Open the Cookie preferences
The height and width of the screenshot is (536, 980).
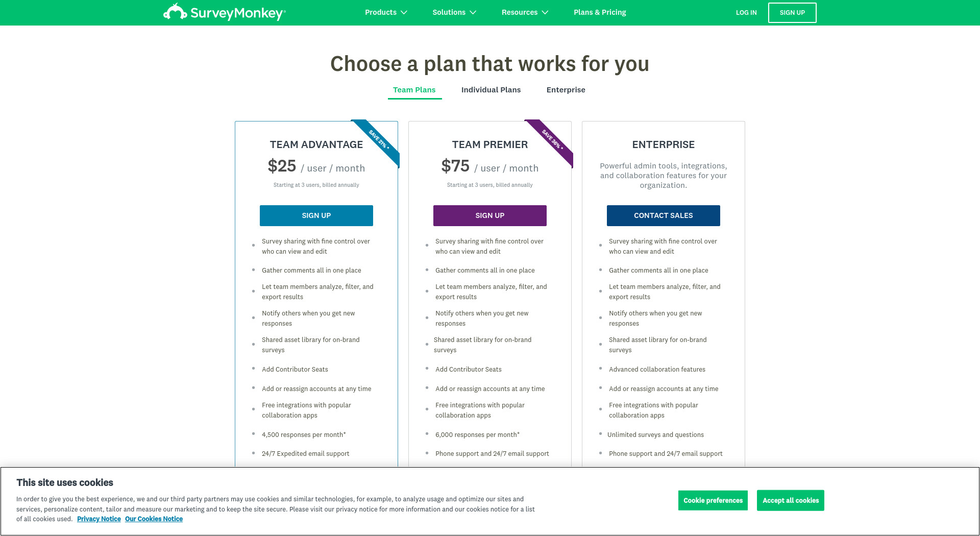click(713, 500)
